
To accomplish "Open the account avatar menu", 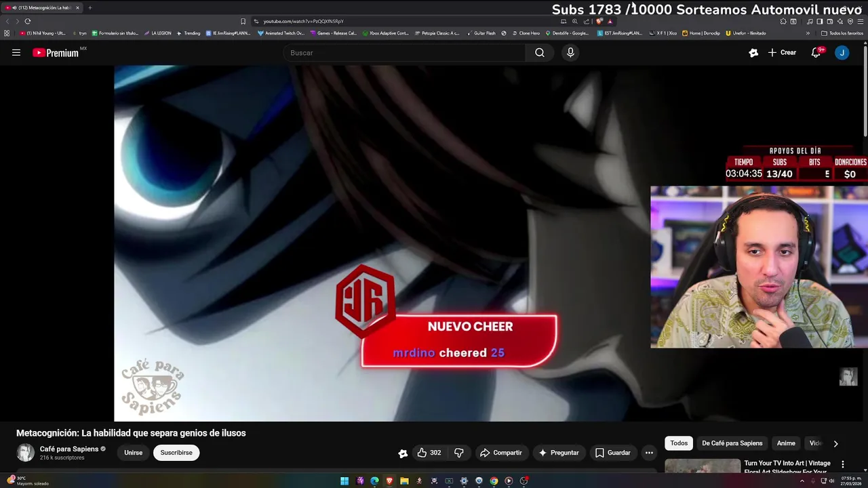I will point(842,52).
